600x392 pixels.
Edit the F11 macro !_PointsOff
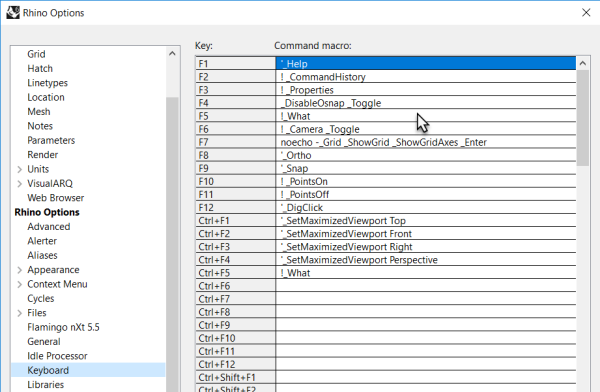(426, 194)
